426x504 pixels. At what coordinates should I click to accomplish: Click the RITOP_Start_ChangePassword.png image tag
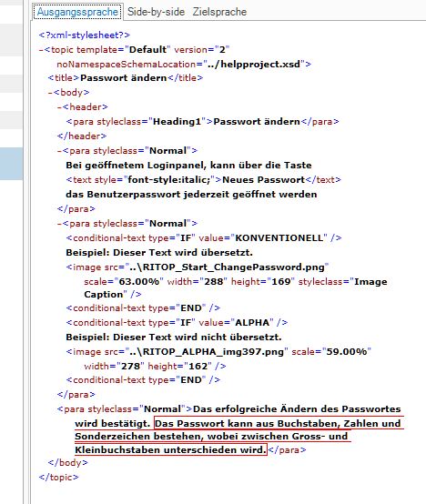227,280
